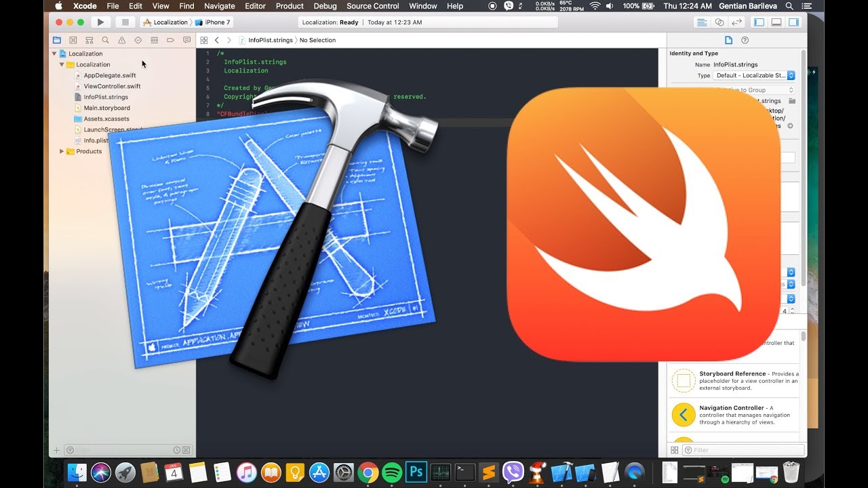
Task: Open the related items grid menu
Action: pyautogui.click(x=203, y=40)
